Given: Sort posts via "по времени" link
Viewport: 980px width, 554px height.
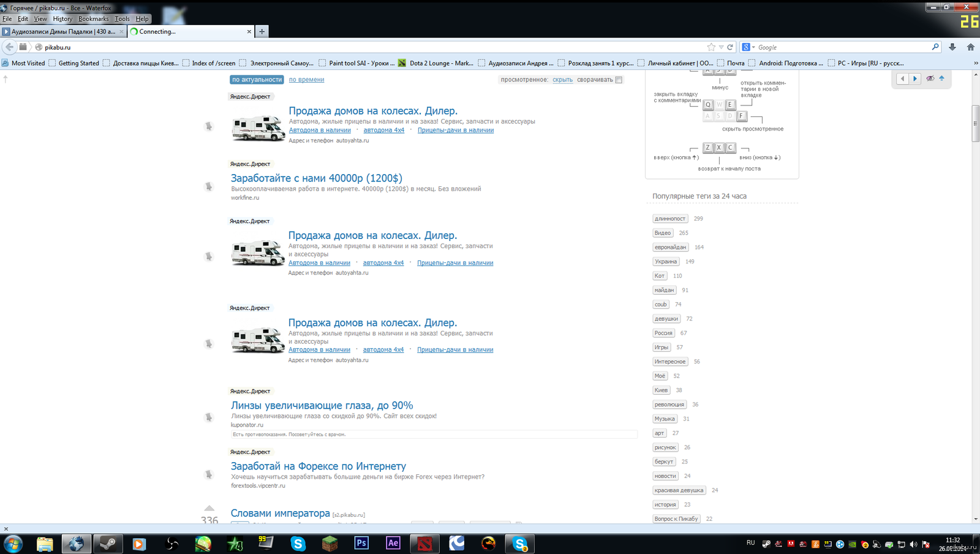Looking at the screenshot, I should click(x=306, y=80).
